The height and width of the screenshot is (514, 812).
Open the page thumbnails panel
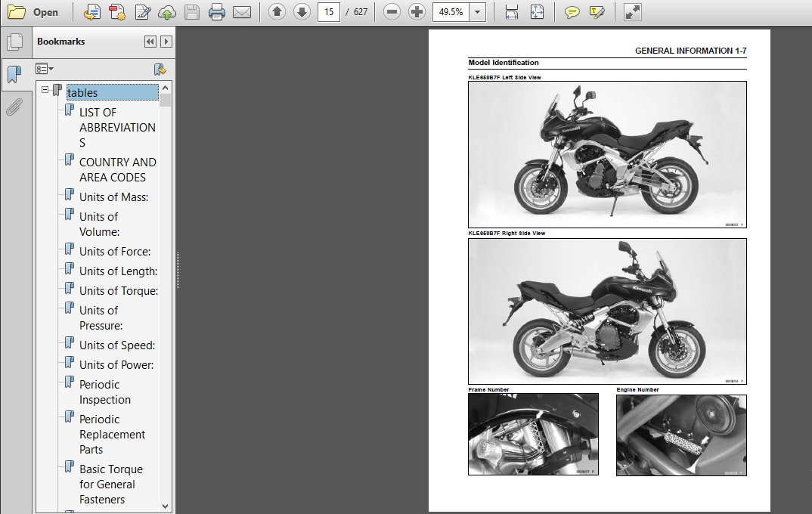[x=15, y=42]
